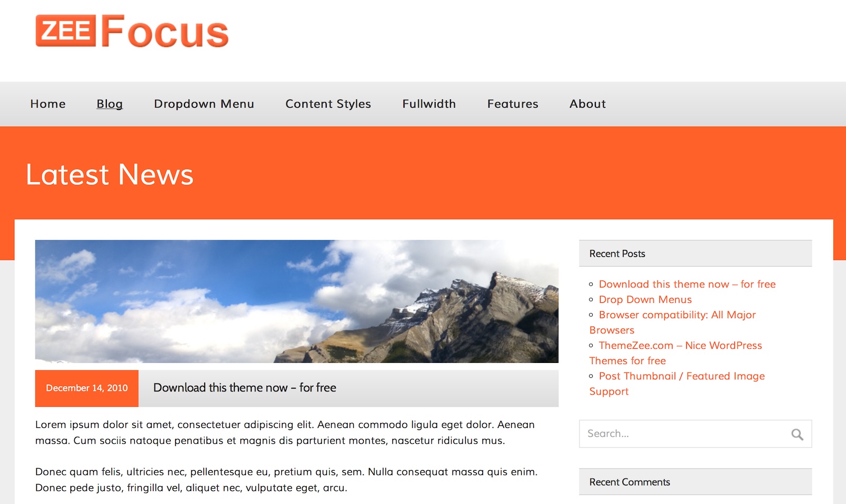
Task: Go to the Blog page
Action: pos(109,104)
